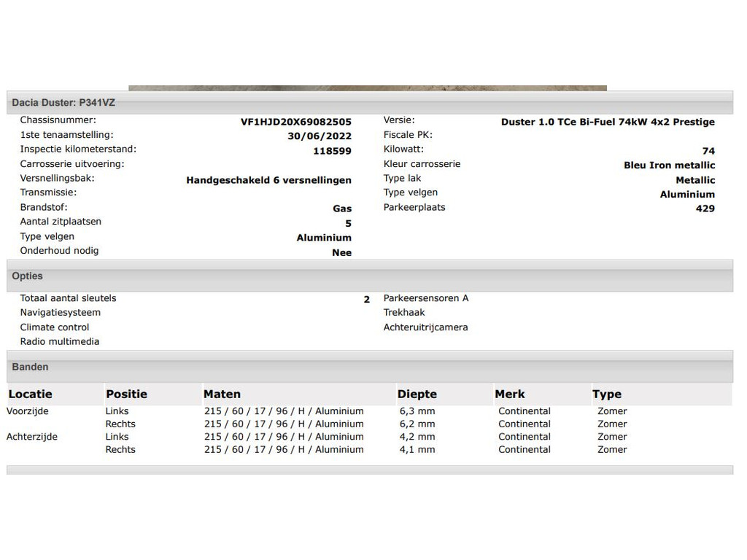Click tyre size in the 6,2 mm row
Screen dimensions: 747x560
click(284, 424)
